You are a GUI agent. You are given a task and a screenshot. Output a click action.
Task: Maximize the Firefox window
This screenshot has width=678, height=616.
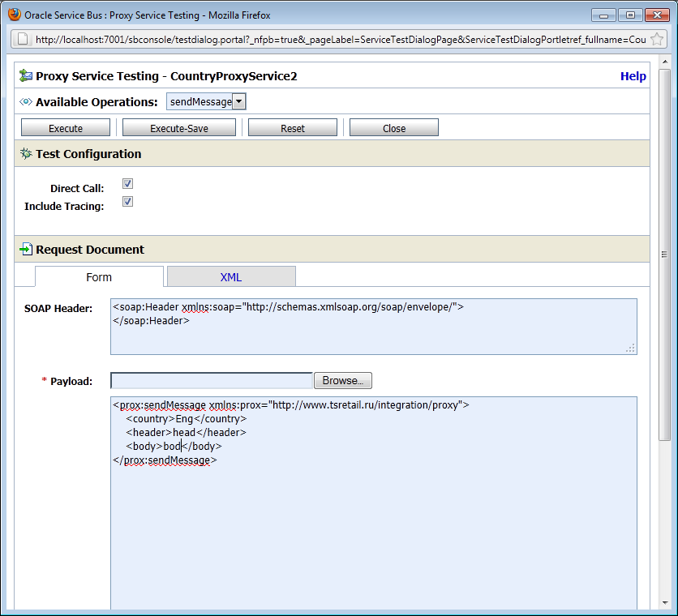tap(630, 15)
